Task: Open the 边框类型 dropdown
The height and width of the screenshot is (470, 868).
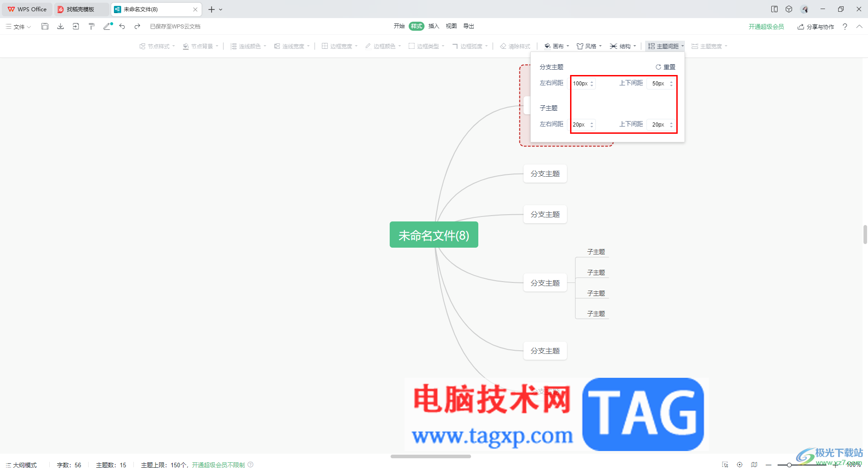Action: click(426, 46)
